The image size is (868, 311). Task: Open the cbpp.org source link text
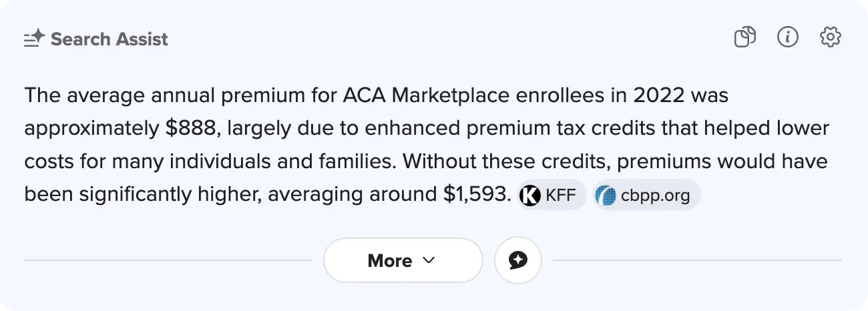pyautogui.click(x=655, y=195)
